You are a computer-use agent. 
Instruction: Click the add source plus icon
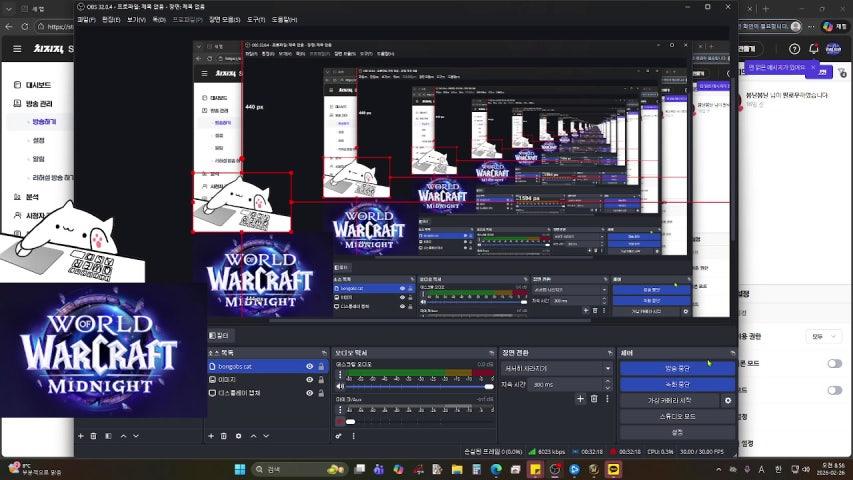pyautogui.click(x=210, y=436)
